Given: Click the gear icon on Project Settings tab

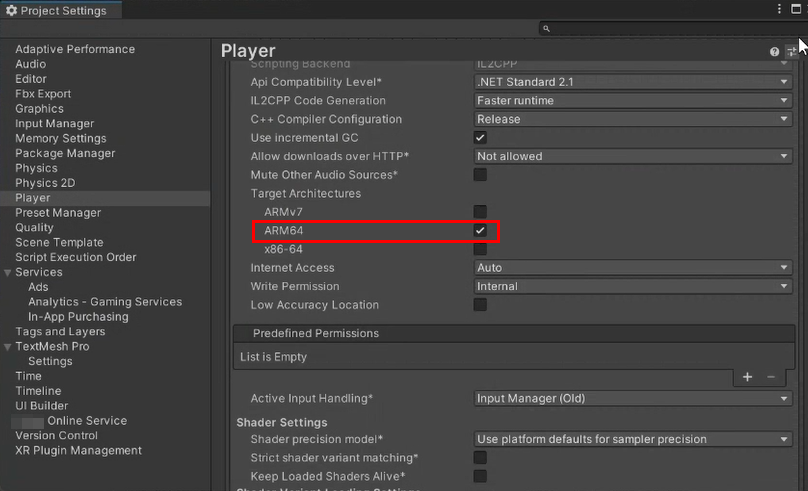Looking at the screenshot, I should click(x=11, y=11).
